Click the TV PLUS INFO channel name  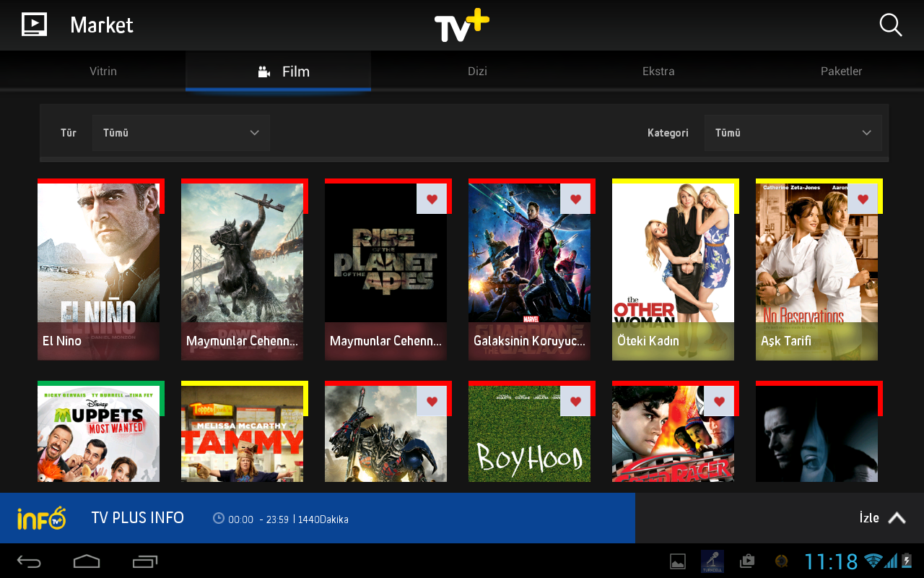pyautogui.click(x=137, y=518)
